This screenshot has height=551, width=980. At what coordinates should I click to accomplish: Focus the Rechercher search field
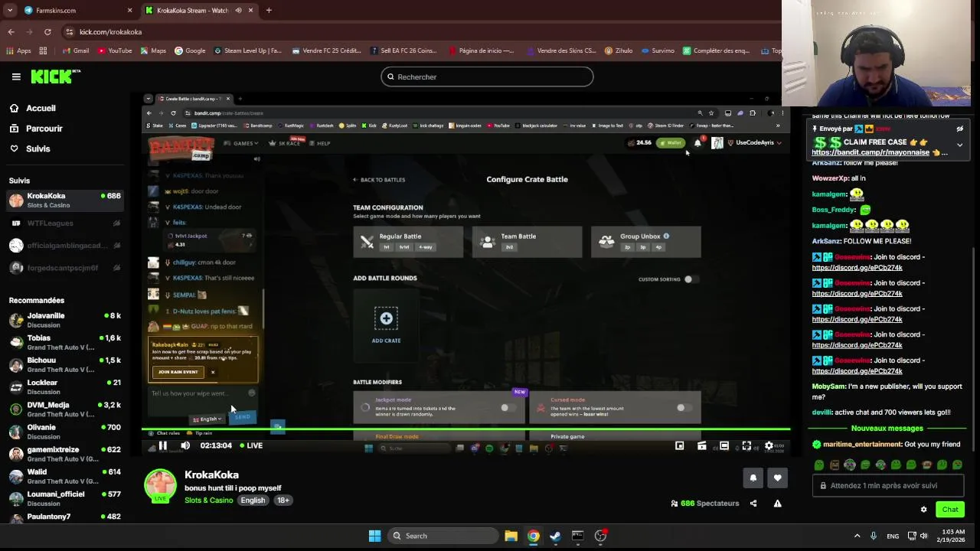coord(487,77)
